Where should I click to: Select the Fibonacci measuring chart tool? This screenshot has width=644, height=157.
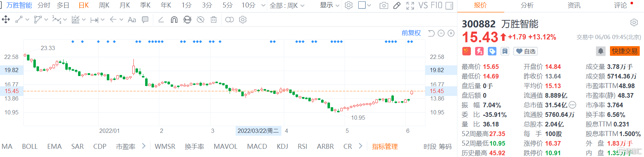tap(76, 20)
